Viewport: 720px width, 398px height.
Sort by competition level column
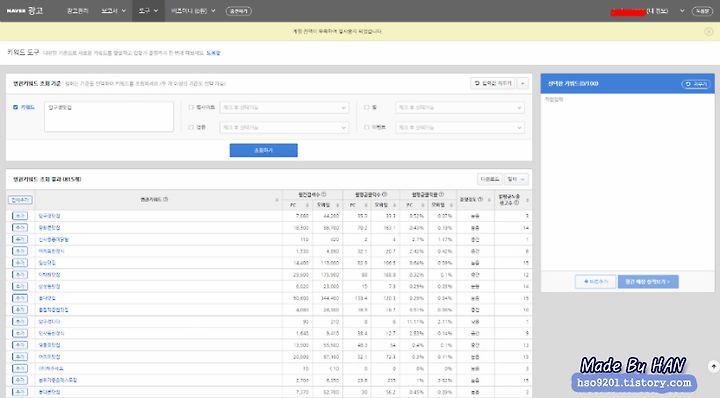(489, 200)
